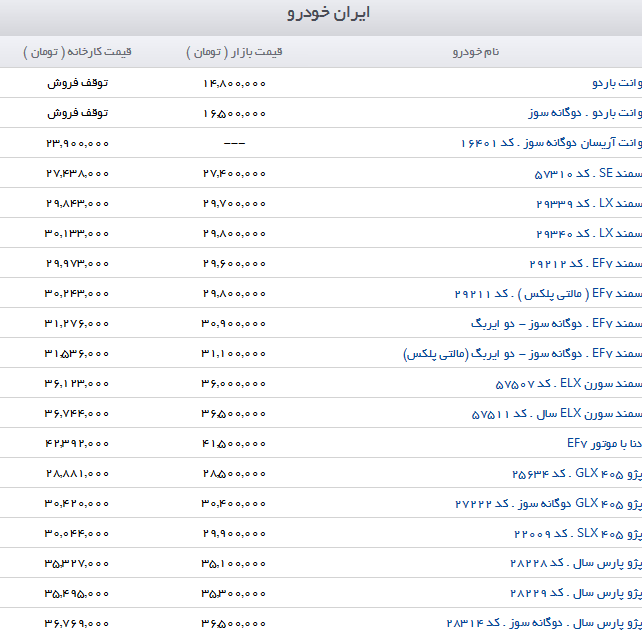Image resolution: width=642 pixels, height=631 pixels.
Task: Click market price ۳۶,۰۰۰,۰۰۰
Action: point(233,384)
